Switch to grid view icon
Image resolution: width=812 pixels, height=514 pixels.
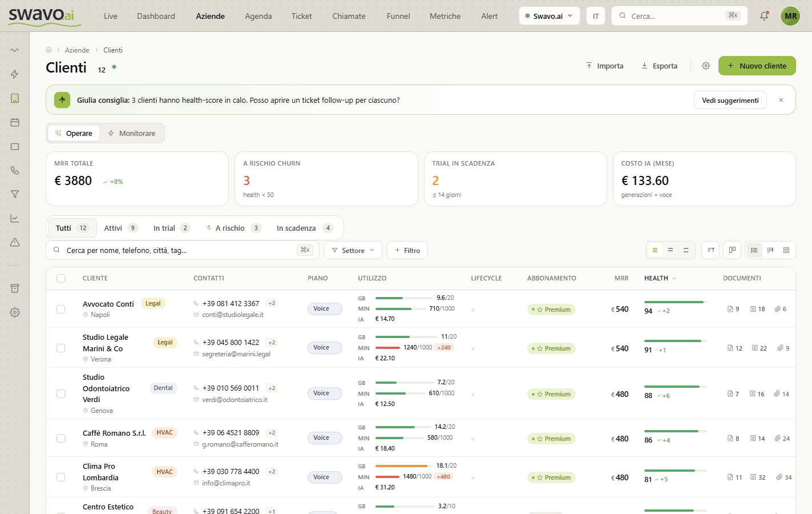786,250
